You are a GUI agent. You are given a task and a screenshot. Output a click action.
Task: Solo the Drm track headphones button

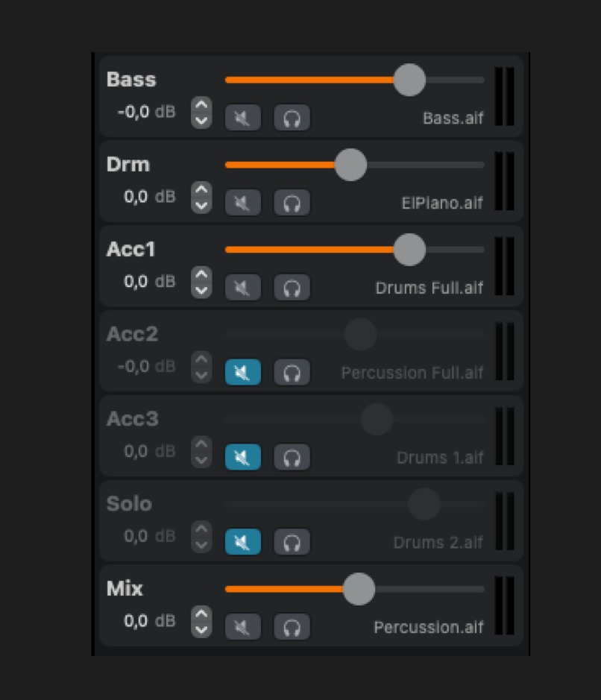point(292,203)
